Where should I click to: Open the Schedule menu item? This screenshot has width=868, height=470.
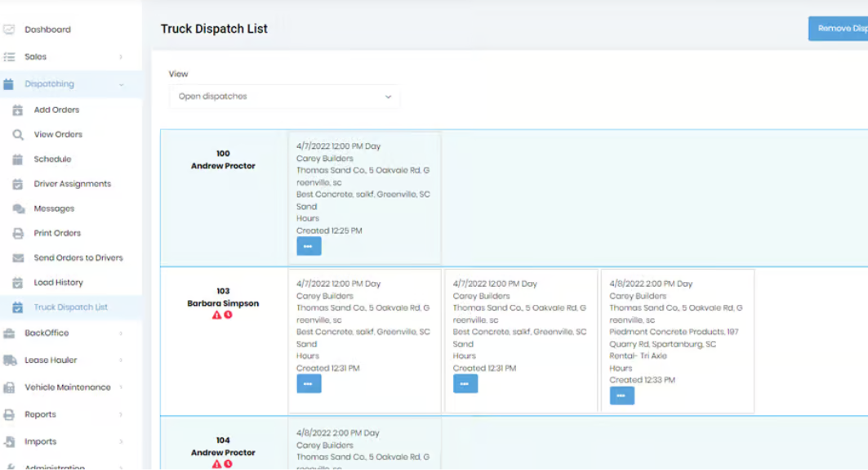coord(52,159)
